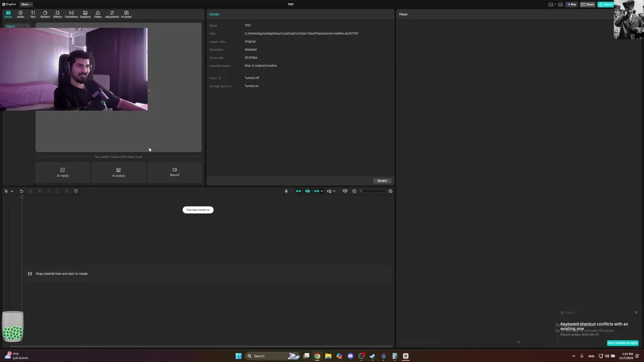Open the Text tool panel
This screenshot has width=644, height=362.
point(33,14)
